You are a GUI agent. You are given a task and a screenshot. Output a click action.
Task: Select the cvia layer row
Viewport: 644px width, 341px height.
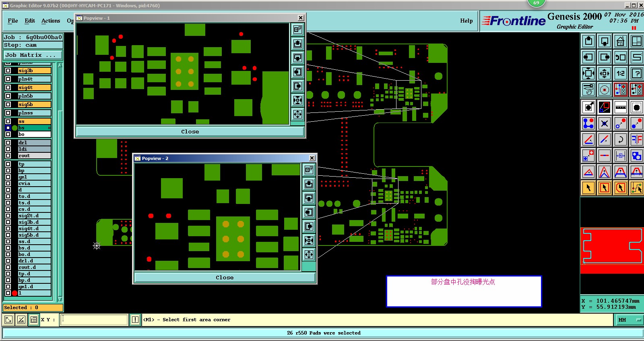34,183
